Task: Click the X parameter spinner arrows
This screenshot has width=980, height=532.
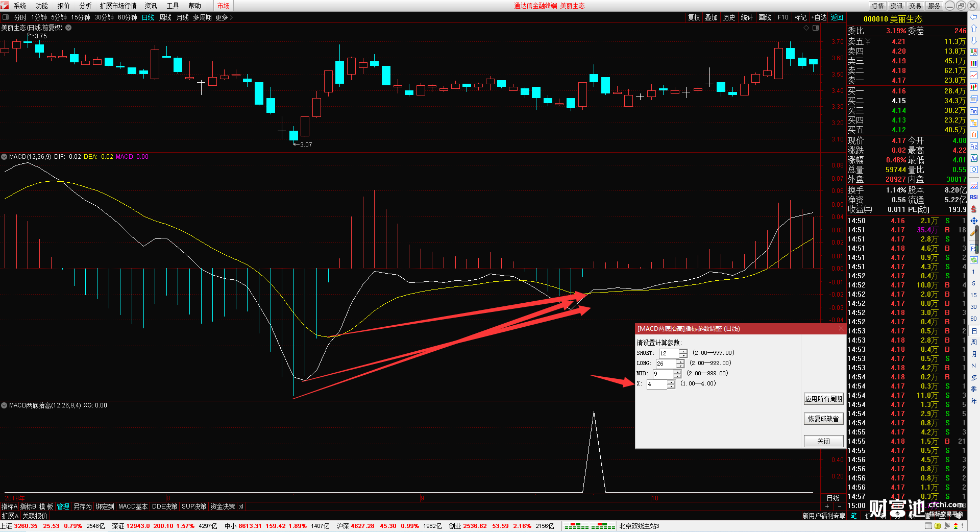Action: click(671, 384)
